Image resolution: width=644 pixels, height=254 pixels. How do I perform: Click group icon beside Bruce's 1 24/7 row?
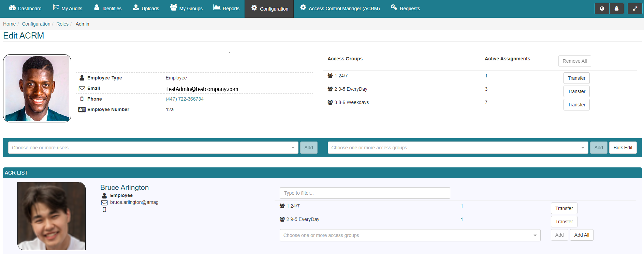pos(282,206)
